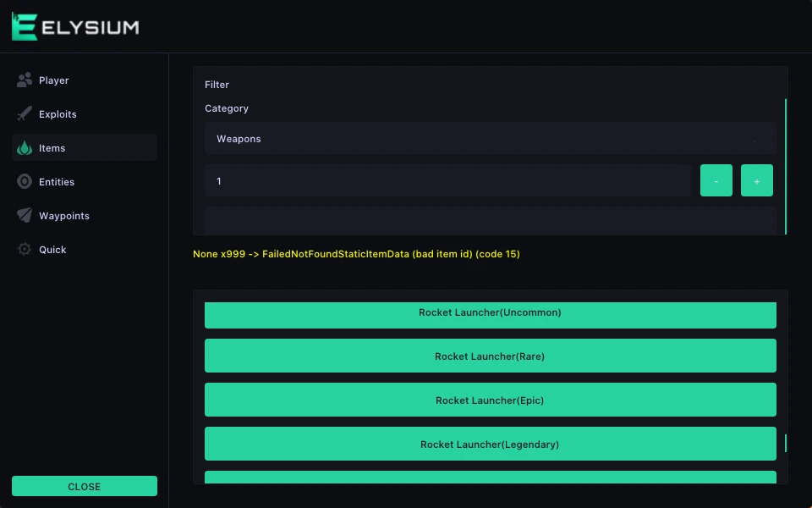
Task: Click the quantity field showing 1
Action: point(448,180)
